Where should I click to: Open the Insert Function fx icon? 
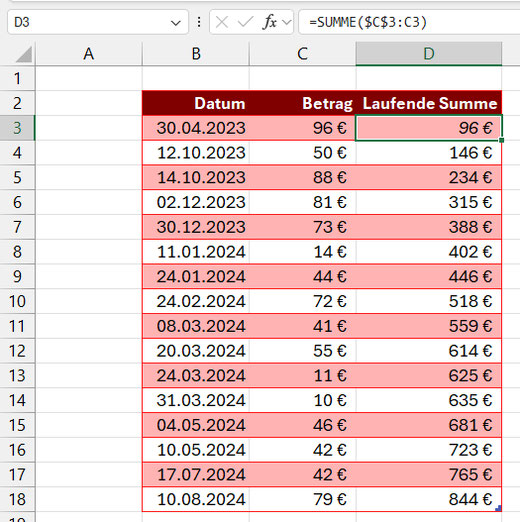pos(269,22)
